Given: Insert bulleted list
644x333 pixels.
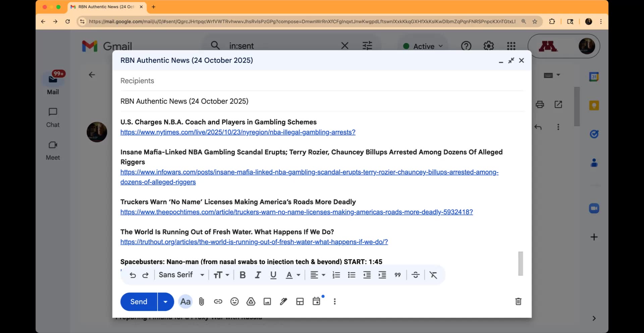Looking at the screenshot, I should coord(352,275).
